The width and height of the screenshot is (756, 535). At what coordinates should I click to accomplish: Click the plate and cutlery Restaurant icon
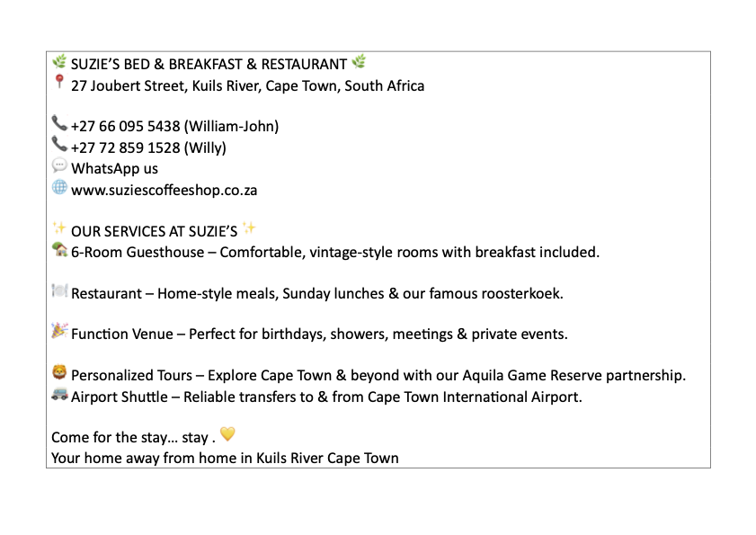pos(59,291)
